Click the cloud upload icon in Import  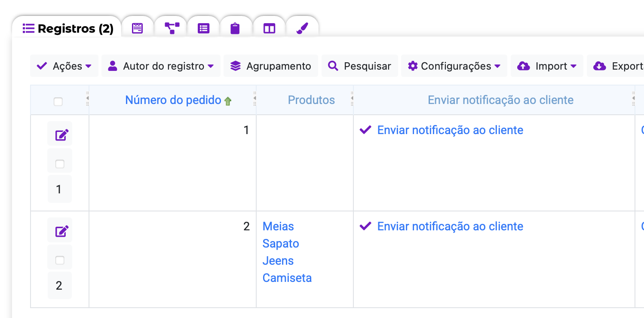(x=523, y=66)
